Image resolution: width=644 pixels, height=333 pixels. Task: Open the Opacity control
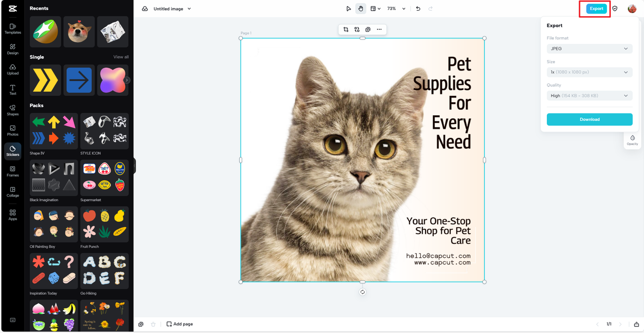point(632,140)
